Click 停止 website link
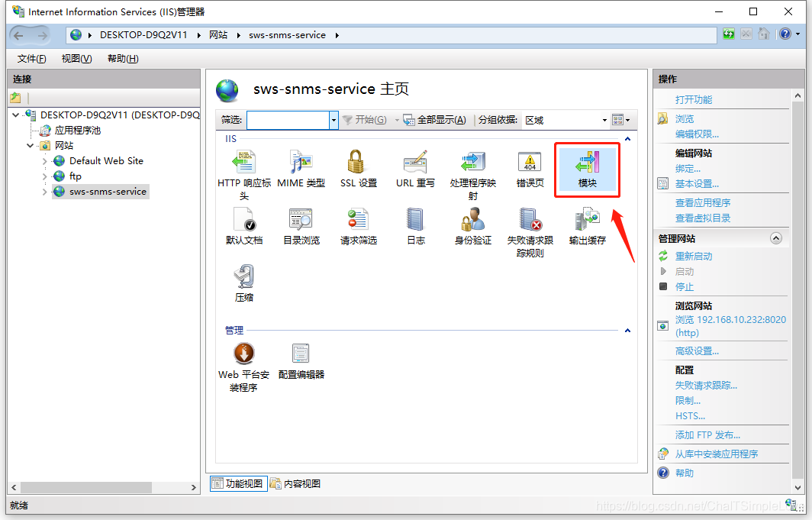Viewport: 812px width, 520px height. pos(684,287)
